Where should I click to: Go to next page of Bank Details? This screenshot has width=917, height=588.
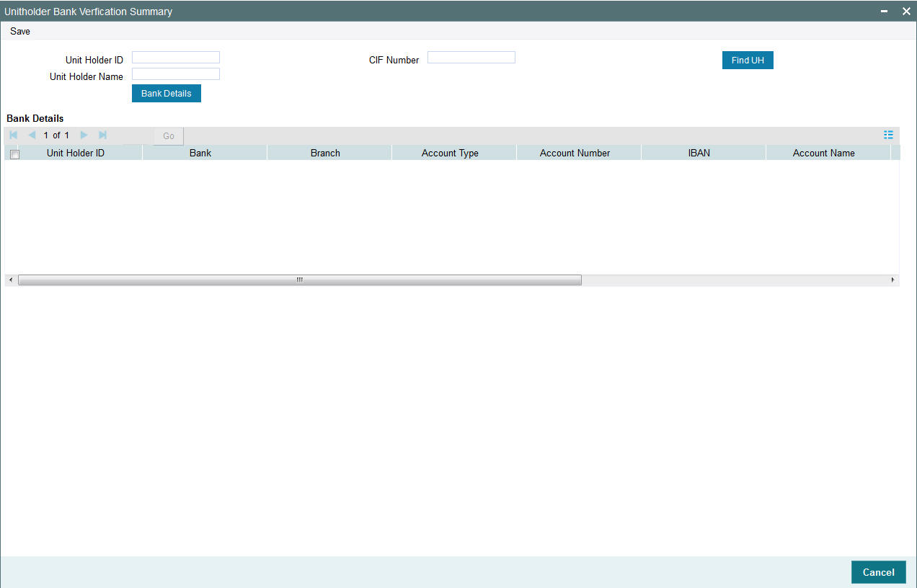tap(84, 135)
